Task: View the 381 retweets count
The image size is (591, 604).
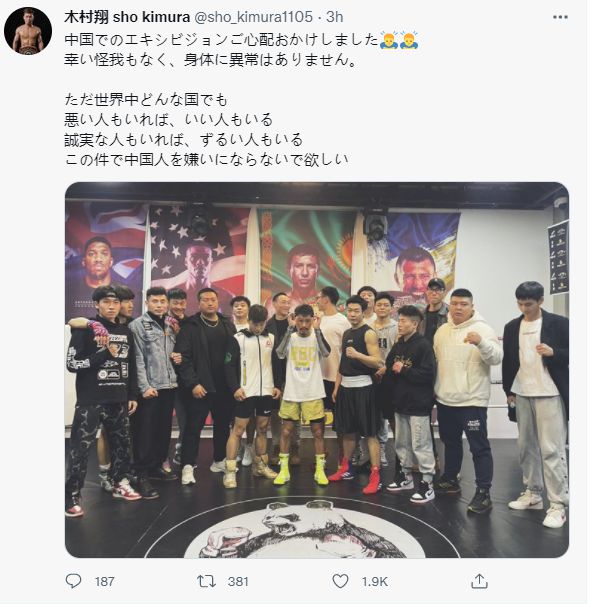Action: [x=238, y=581]
